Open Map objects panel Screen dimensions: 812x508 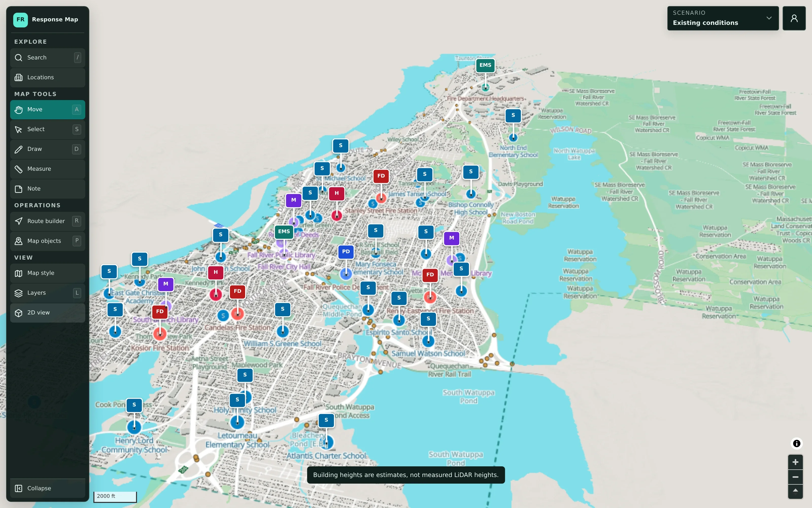(47, 241)
